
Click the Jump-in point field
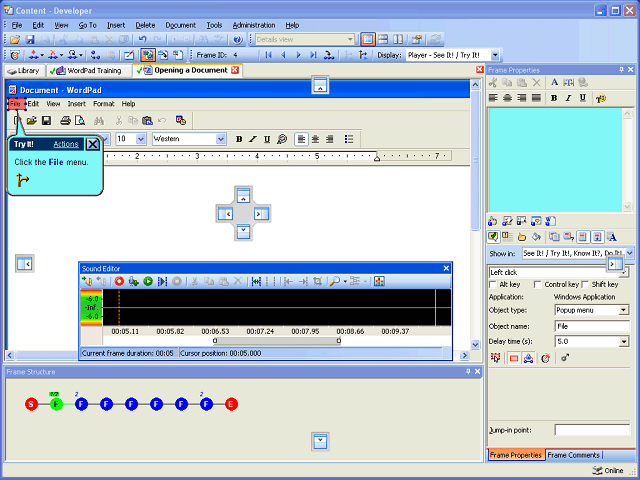point(592,430)
